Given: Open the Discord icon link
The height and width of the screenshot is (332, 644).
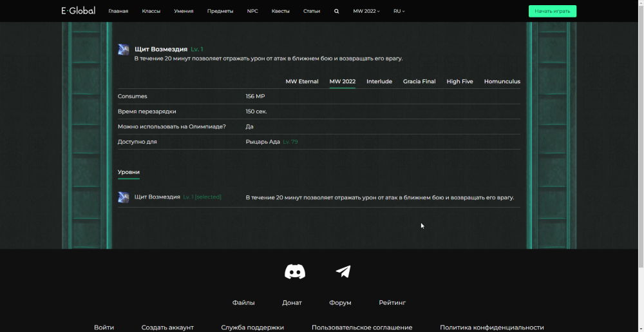Looking at the screenshot, I should click(x=295, y=272).
